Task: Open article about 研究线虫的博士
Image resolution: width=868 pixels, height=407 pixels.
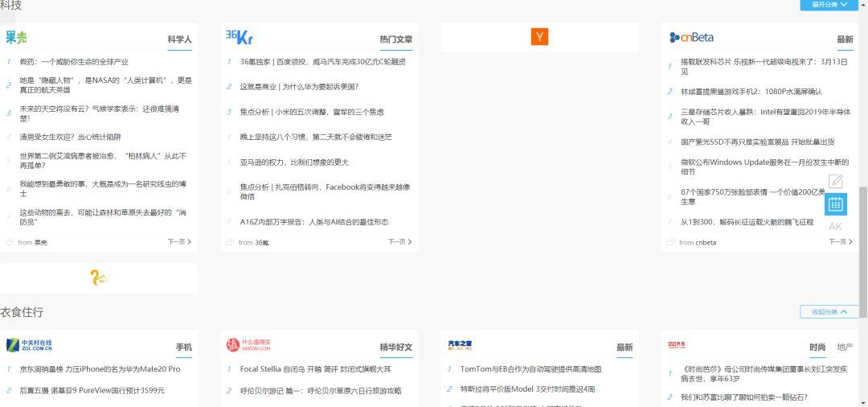Action: [x=103, y=189]
